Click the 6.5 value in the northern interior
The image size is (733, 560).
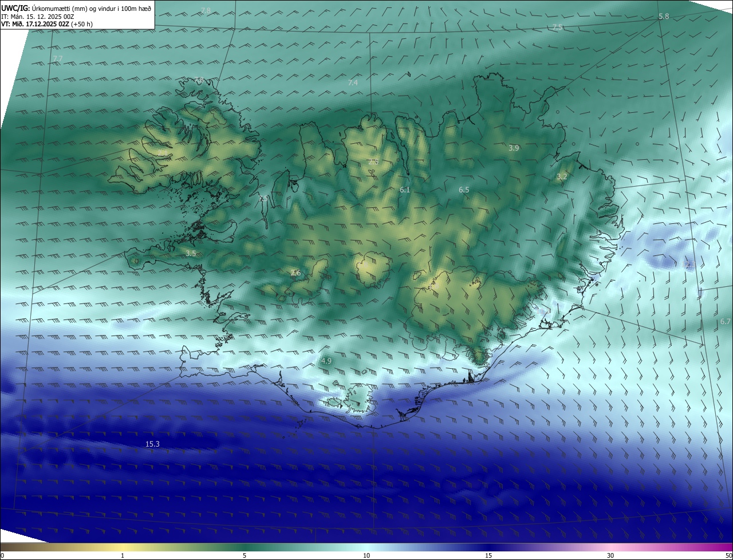(464, 190)
